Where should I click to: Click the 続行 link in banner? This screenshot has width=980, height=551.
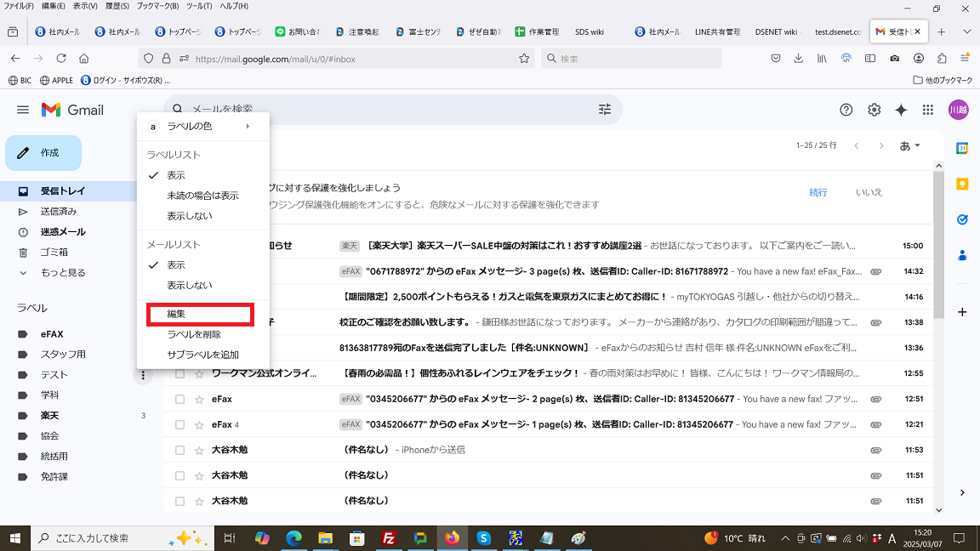click(818, 192)
